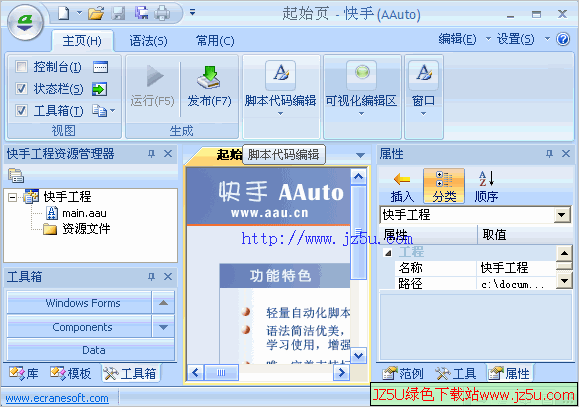Open the Windows Forms toolbox group

(x=79, y=303)
